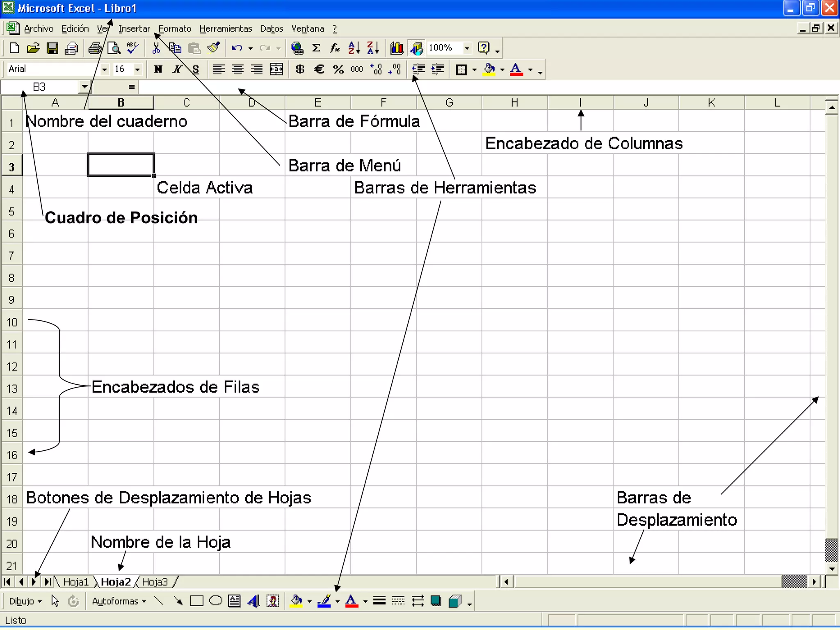This screenshot has height=630, width=840.
Task: Select column header H
Action: tap(515, 103)
